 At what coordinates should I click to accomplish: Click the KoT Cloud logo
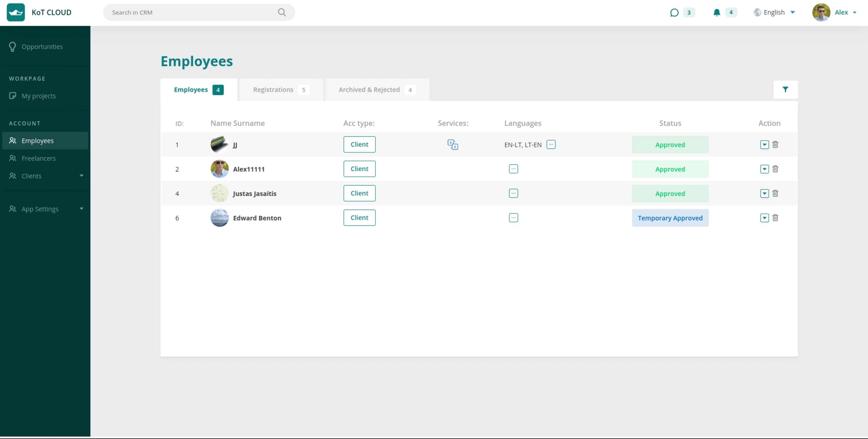pyautogui.click(x=16, y=12)
